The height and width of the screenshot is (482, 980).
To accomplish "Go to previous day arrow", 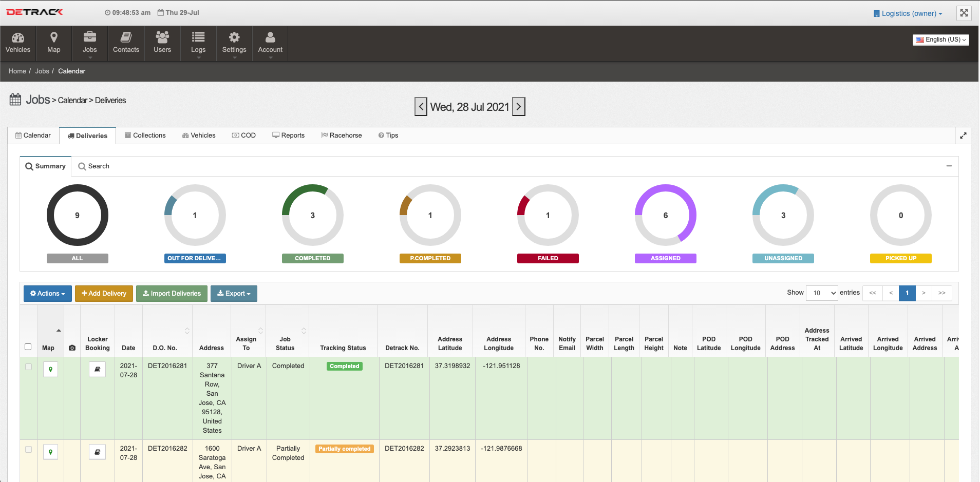I will (x=421, y=107).
